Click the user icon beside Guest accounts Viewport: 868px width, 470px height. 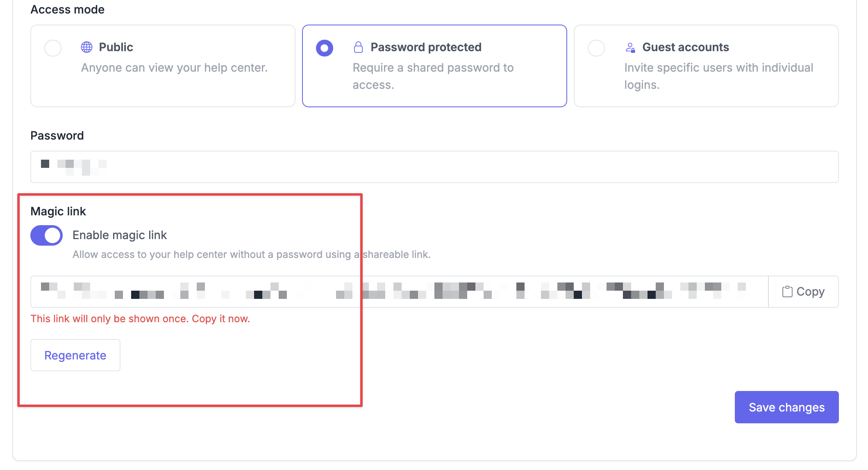click(630, 47)
